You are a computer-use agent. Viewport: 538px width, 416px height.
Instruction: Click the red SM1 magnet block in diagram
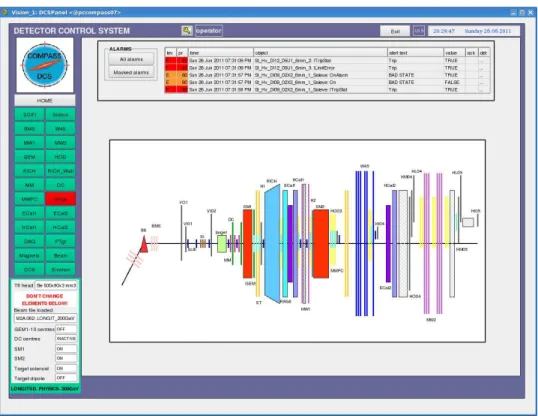(x=248, y=244)
